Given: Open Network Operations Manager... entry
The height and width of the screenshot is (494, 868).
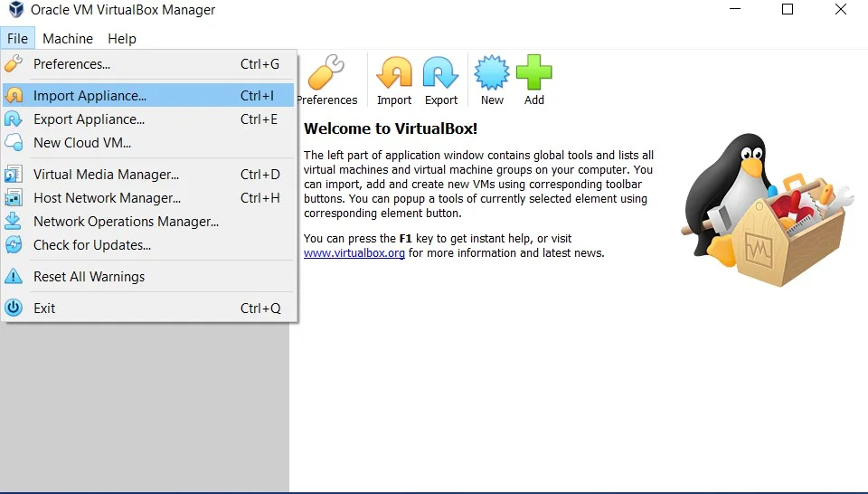Looking at the screenshot, I should tap(148, 222).
